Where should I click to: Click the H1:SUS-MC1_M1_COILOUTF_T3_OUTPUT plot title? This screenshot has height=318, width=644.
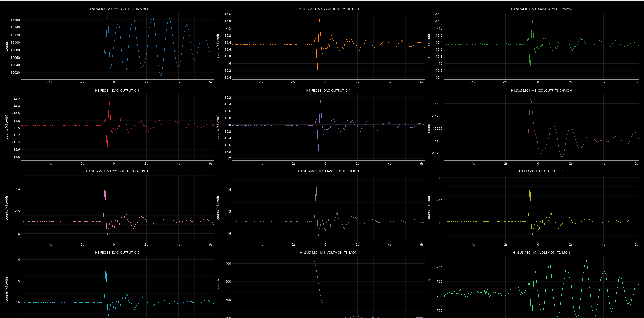coord(117,171)
